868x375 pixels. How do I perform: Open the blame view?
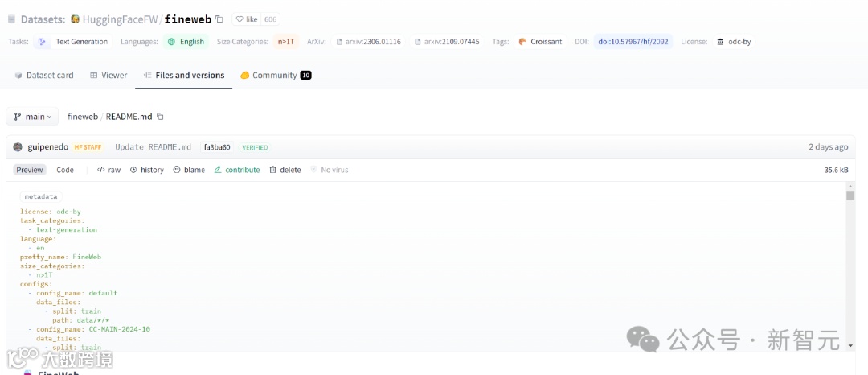[x=189, y=170]
